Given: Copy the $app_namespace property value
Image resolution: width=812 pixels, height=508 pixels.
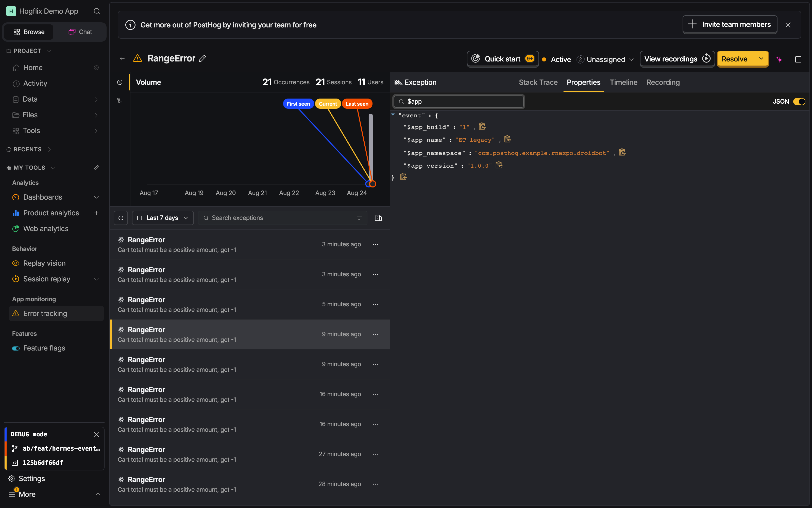Looking at the screenshot, I should 622,152.
